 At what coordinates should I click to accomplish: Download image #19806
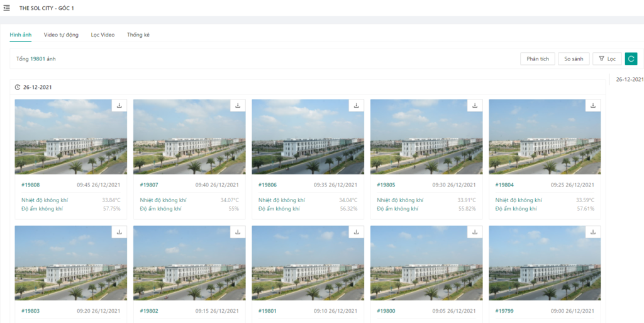[x=357, y=106]
